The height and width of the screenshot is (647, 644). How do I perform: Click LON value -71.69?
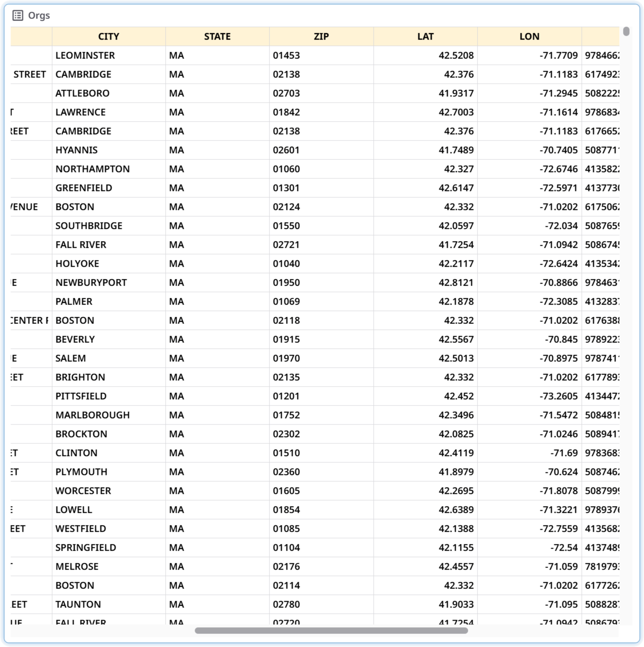pyautogui.click(x=530, y=453)
